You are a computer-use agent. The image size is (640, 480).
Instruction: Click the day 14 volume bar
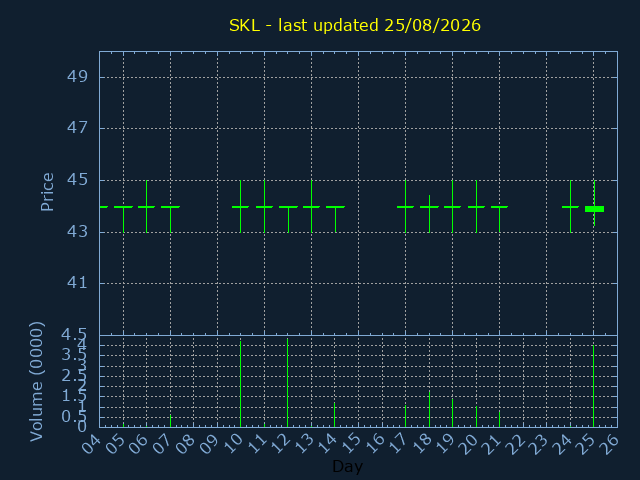click(334, 415)
